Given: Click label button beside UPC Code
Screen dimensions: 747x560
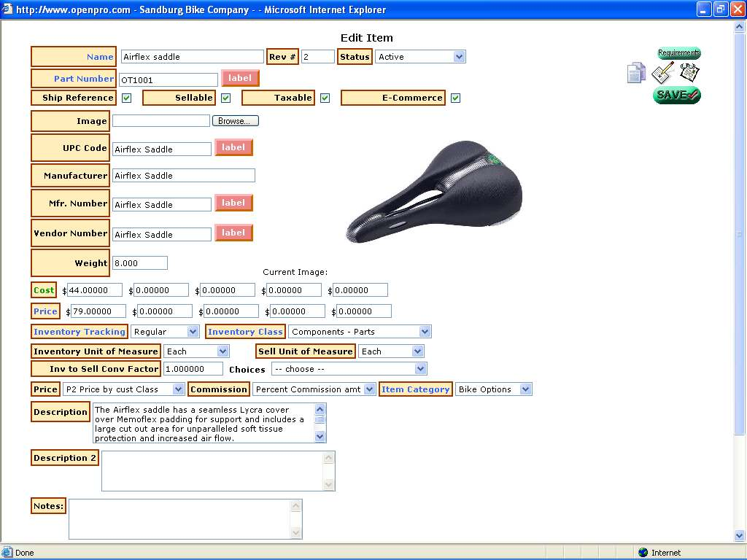Looking at the screenshot, I should pyautogui.click(x=233, y=147).
